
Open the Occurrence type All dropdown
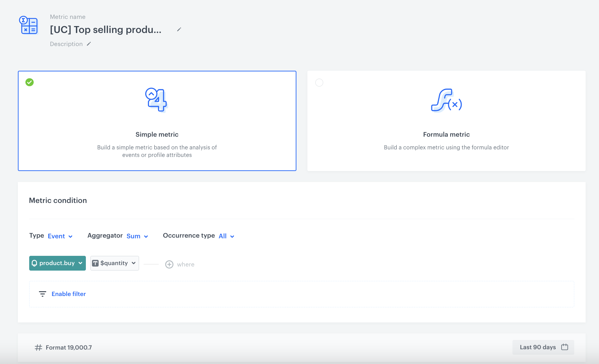[226, 236]
